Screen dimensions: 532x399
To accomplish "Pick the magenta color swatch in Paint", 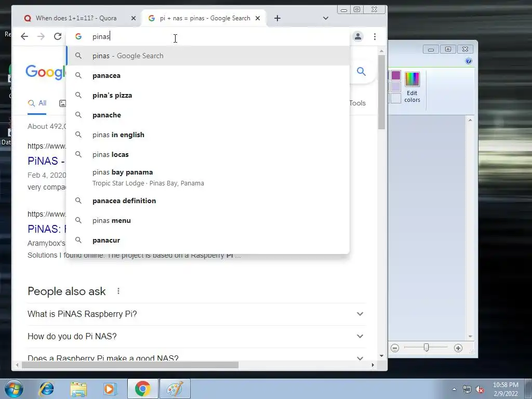I will pos(395,75).
